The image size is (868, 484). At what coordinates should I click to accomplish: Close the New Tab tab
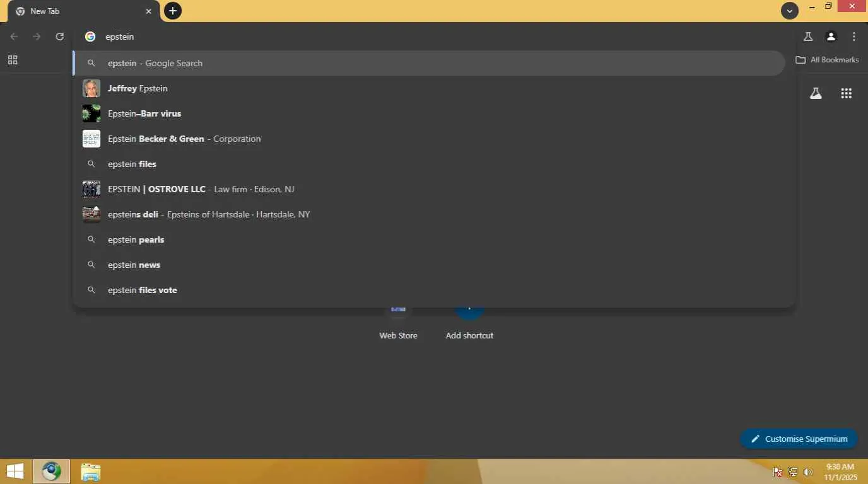149,11
